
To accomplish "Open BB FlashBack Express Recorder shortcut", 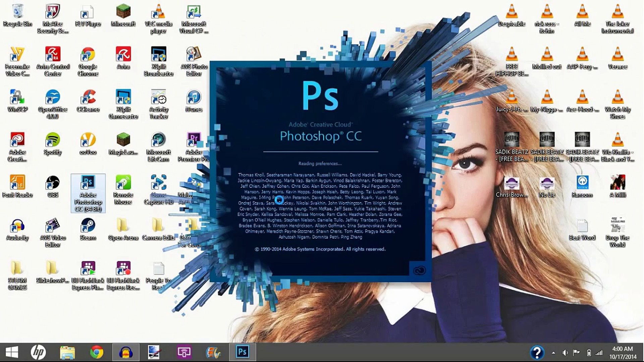I will pyautogui.click(x=123, y=276).
